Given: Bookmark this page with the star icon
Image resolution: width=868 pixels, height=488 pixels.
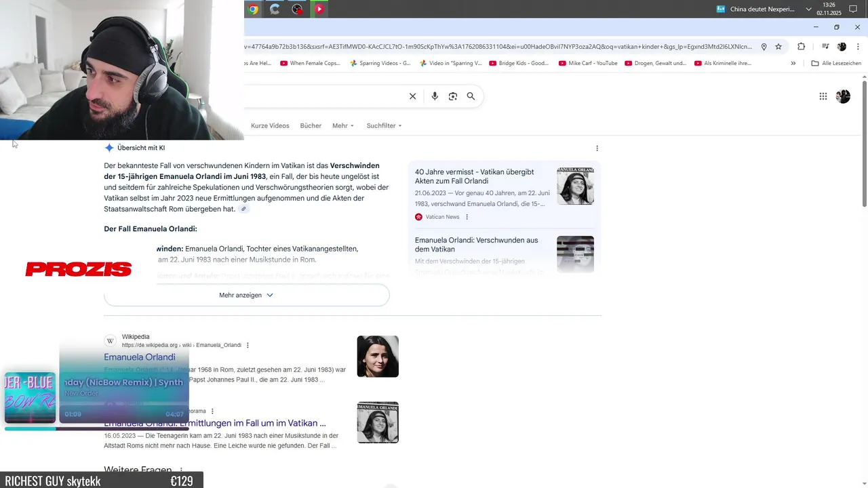Looking at the screenshot, I should (778, 47).
